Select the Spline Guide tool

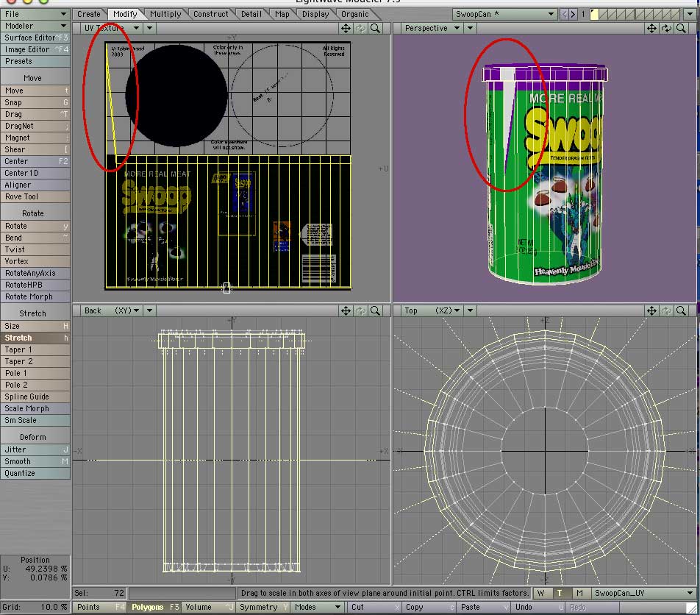pos(35,397)
